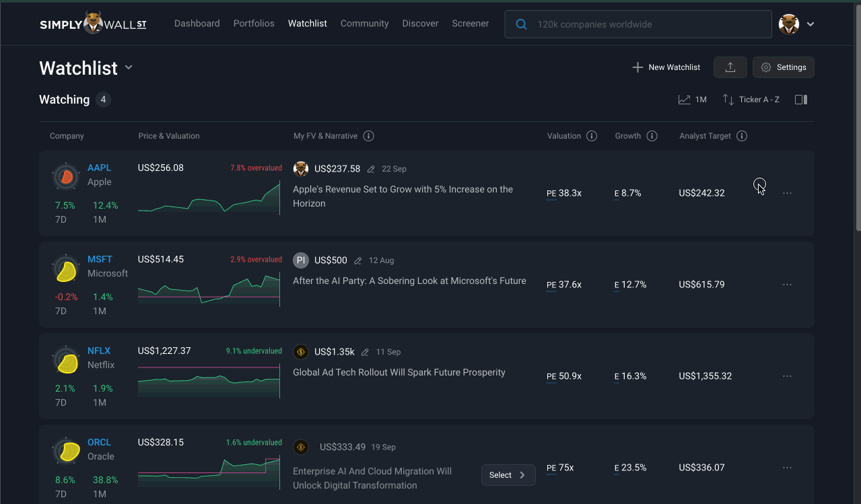Open the ORCL ticker link
861x504 pixels.
[100, 442]
